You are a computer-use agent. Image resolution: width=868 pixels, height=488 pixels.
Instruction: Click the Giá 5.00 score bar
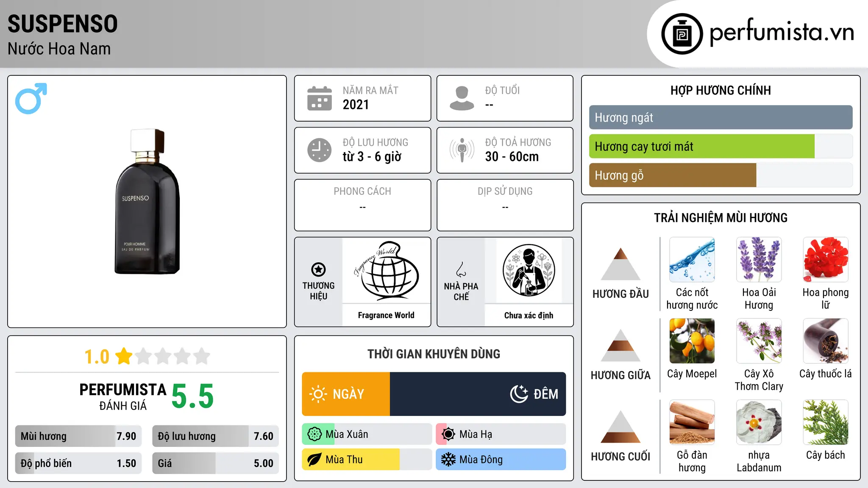(x=215, y=463)
